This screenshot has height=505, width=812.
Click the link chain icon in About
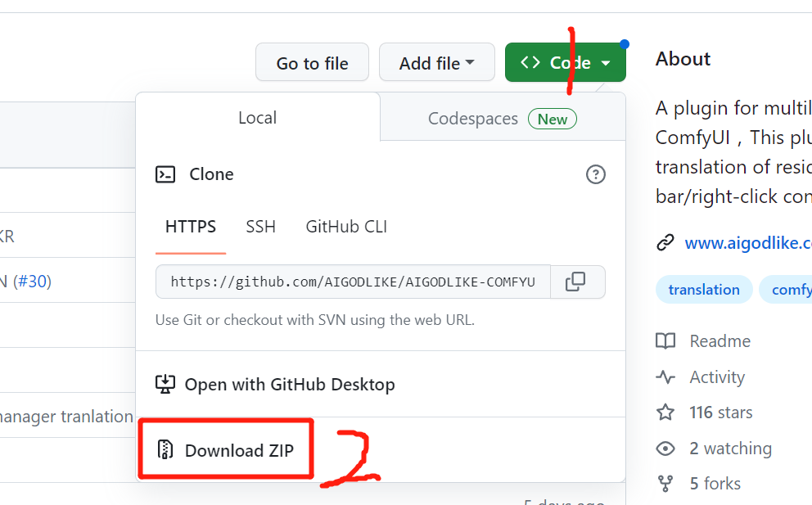click(x=665, y=242)
